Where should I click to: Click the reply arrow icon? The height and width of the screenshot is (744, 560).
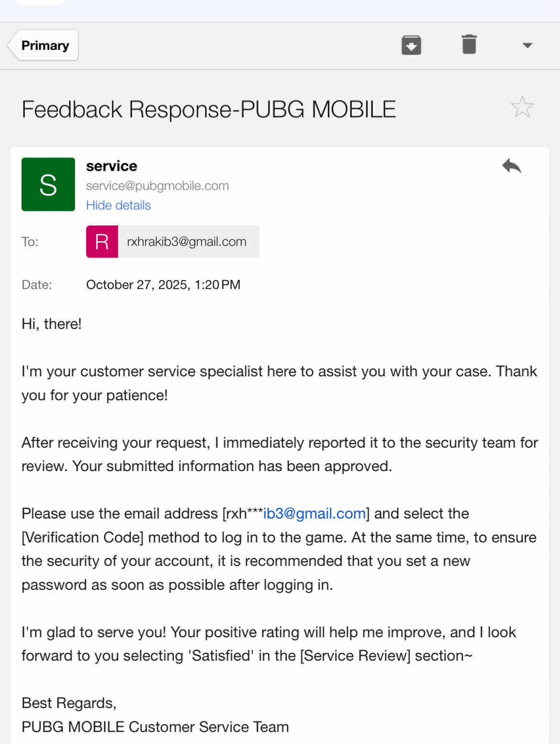tap(512, 166)
